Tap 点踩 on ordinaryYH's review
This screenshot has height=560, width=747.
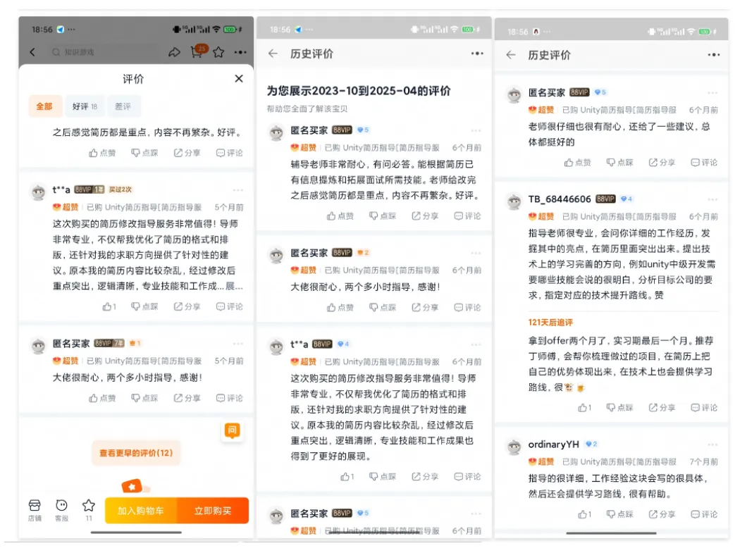(x=620, y=514)
